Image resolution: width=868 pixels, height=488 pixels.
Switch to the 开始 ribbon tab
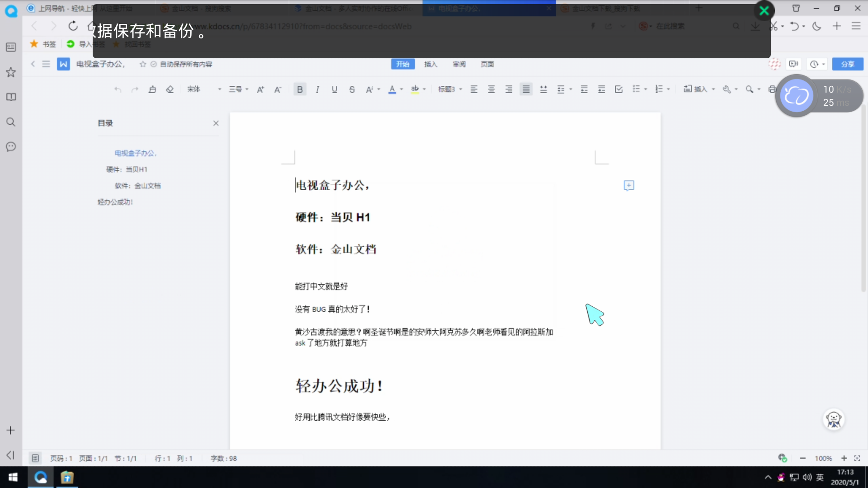tap(403, 64)
